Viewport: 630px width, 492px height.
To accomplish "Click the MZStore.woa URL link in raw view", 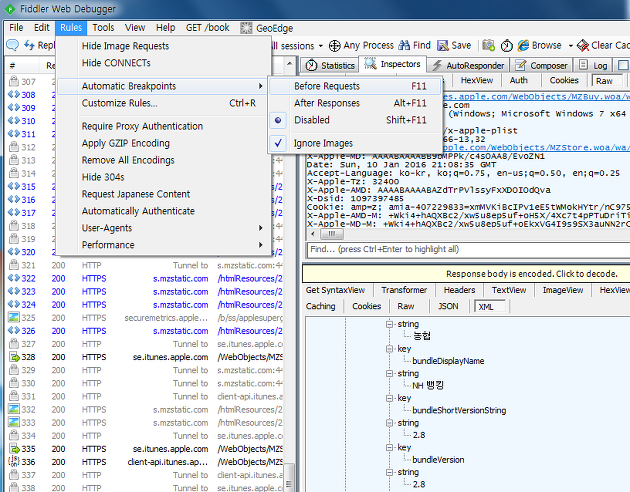I will [535, 147].
